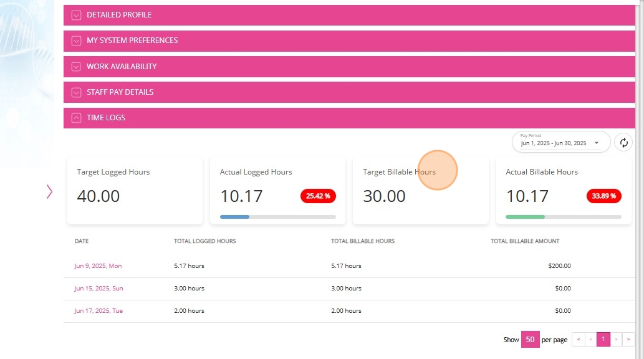The width and height of the screenshot is (644, 359).
Task: Open the Jun 9, 2025, Mon log
Action: click(x=98, y=266)
